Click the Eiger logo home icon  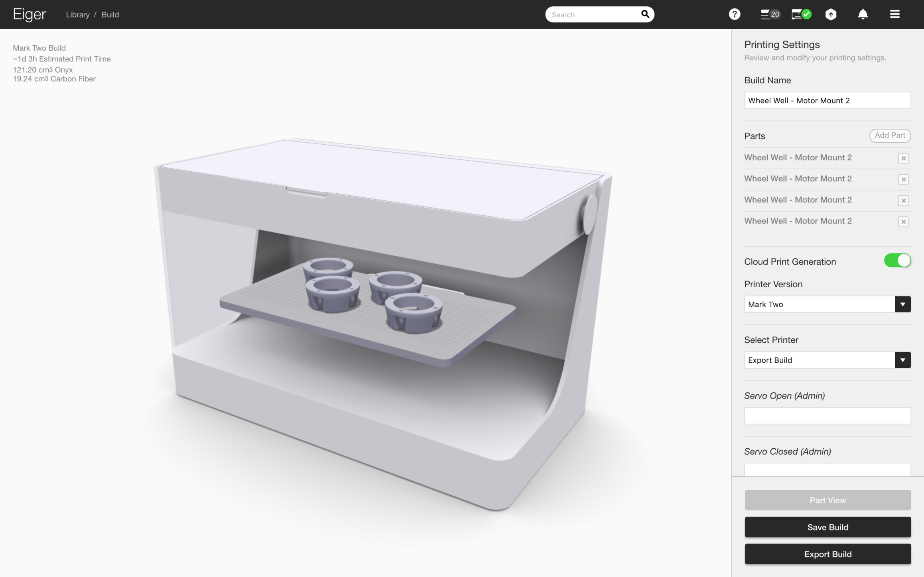pyautogui.click(x=29, y=14)
